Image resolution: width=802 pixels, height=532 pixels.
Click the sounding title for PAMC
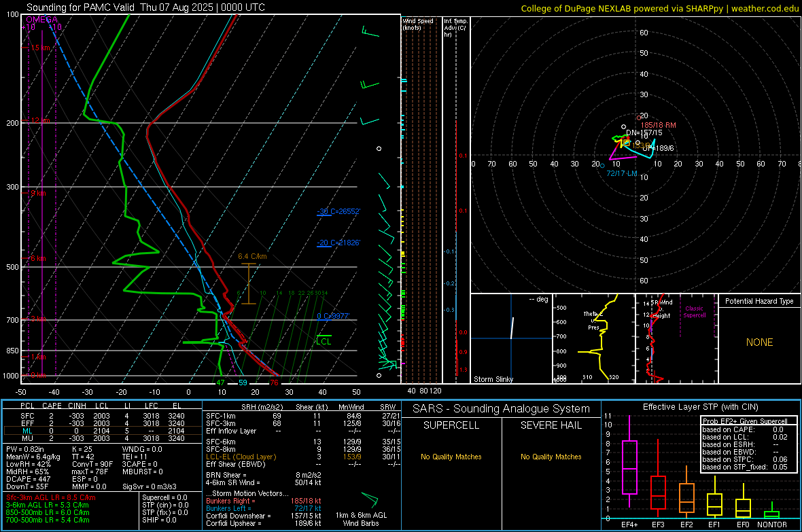145,7
